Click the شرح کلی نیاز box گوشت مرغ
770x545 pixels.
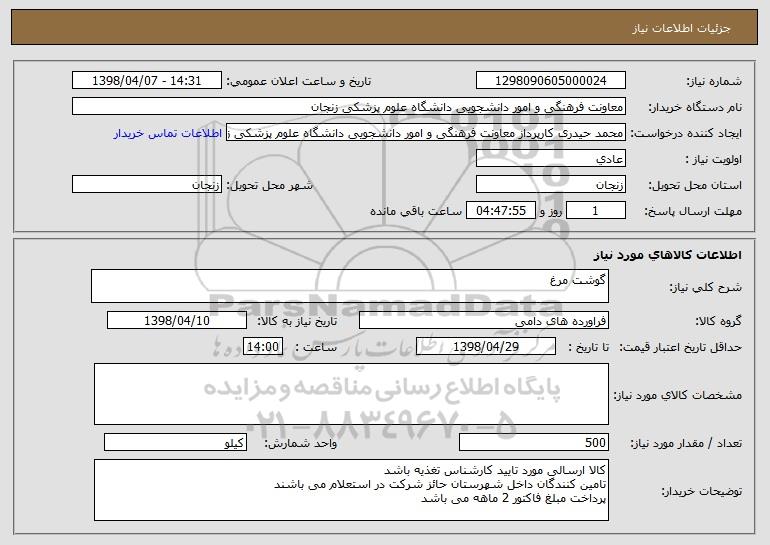(350, 286)
